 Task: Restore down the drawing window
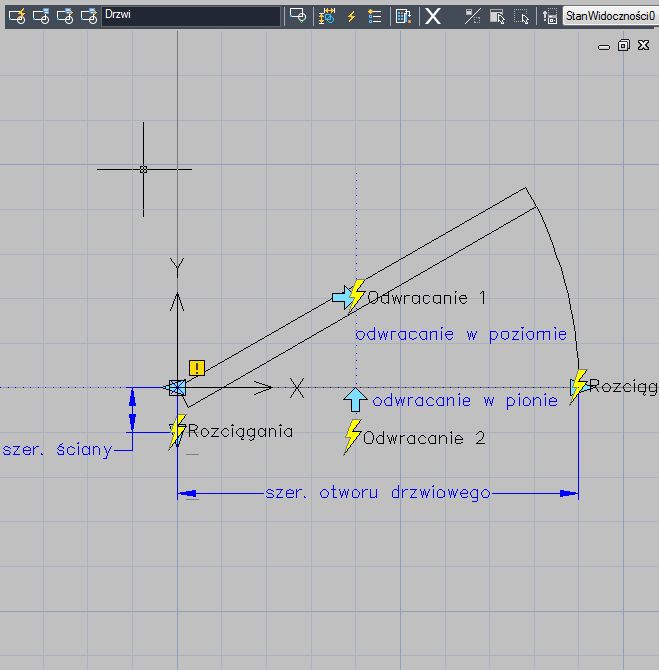[624, 45]
